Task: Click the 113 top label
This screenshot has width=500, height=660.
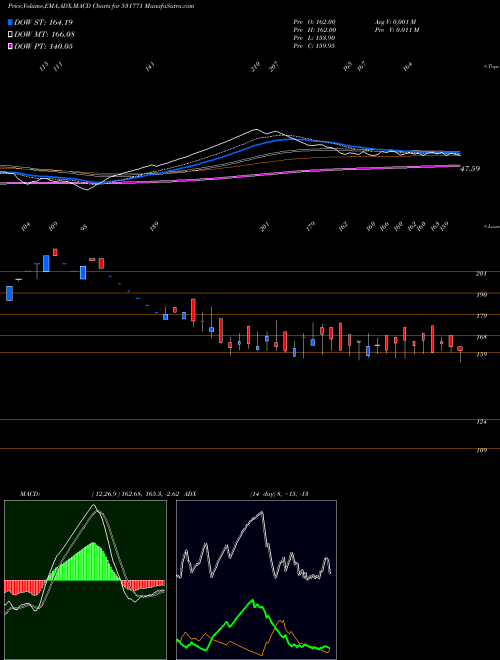Action: coord(44,67)
